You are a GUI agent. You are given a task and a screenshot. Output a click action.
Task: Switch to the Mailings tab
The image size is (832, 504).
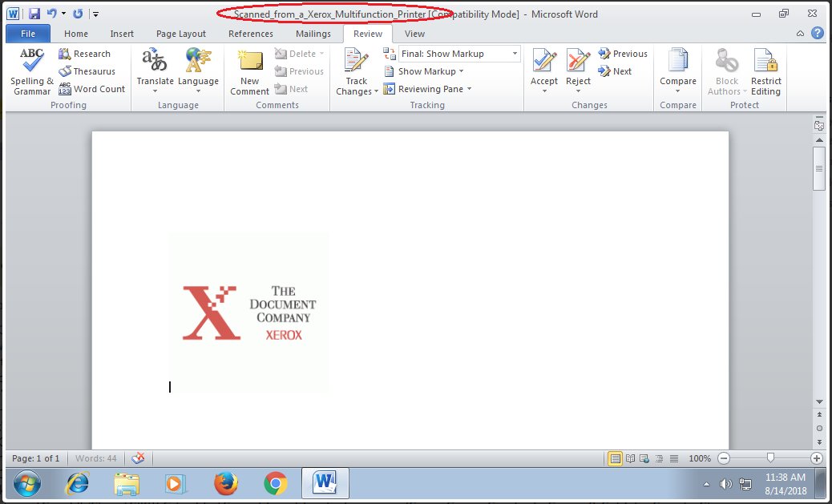(313, 34)
